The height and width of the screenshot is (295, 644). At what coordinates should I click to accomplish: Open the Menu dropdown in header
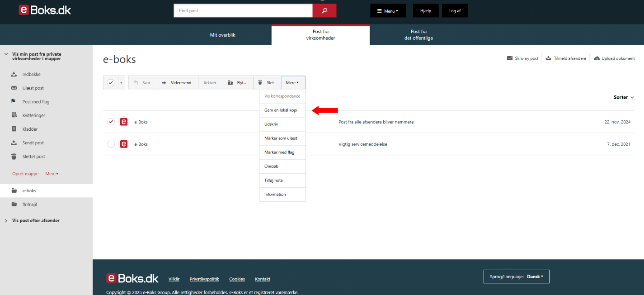(x=388, y=11)
